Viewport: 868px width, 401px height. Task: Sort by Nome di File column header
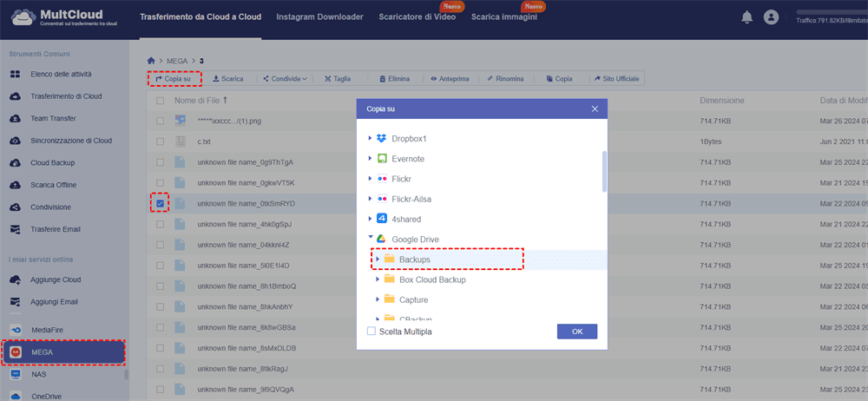click(201, 101)
